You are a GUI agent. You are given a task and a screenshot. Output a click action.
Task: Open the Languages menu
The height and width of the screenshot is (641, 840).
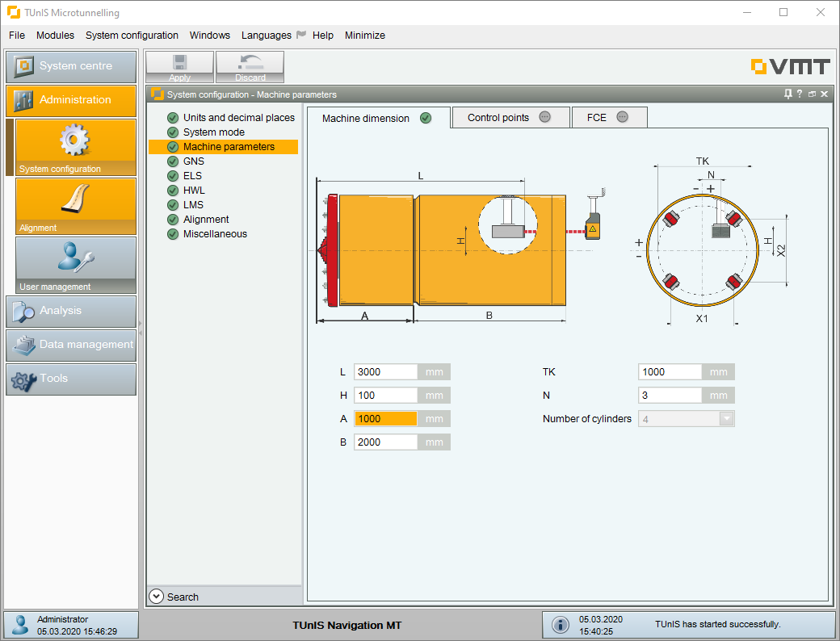(x=267, y=36)
